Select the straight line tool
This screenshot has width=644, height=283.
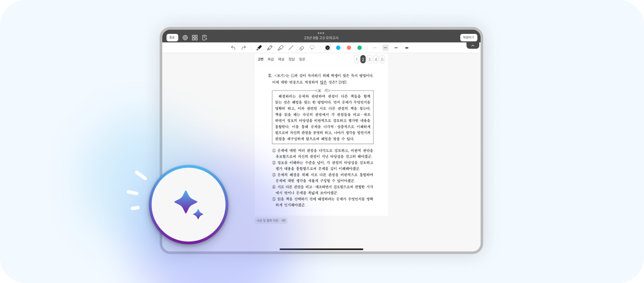point(291,48)
